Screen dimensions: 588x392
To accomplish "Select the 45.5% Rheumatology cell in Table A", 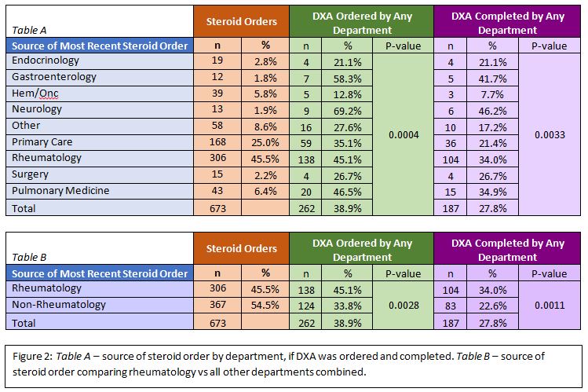I will [265, 159].
